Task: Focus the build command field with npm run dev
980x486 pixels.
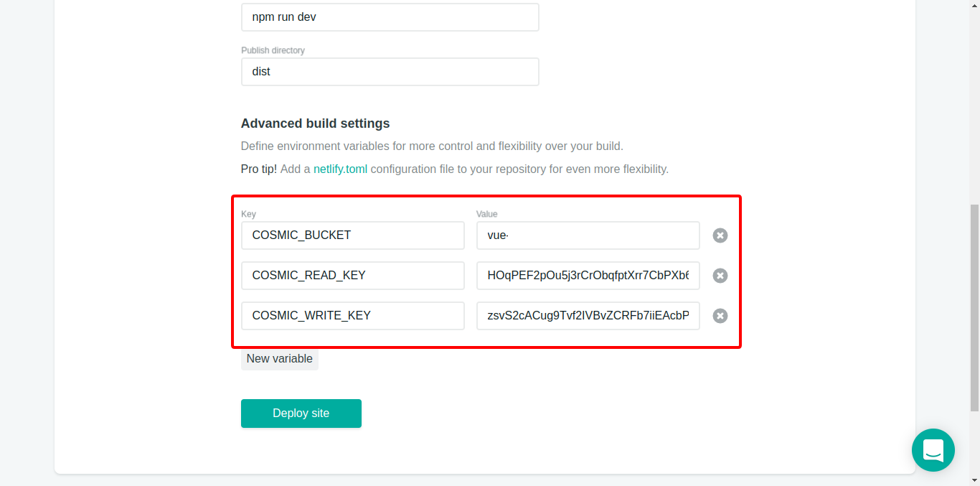Action: pyautogui.click(x=390, y=17)
